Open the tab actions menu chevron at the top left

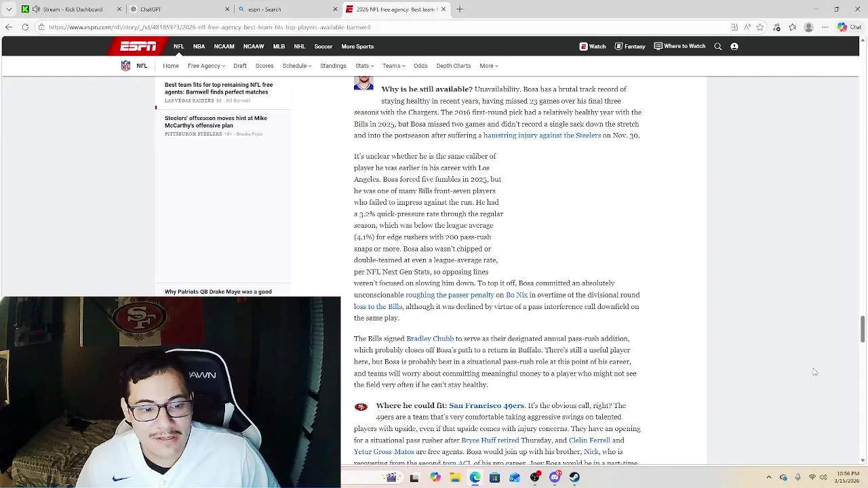click(8, 9)
